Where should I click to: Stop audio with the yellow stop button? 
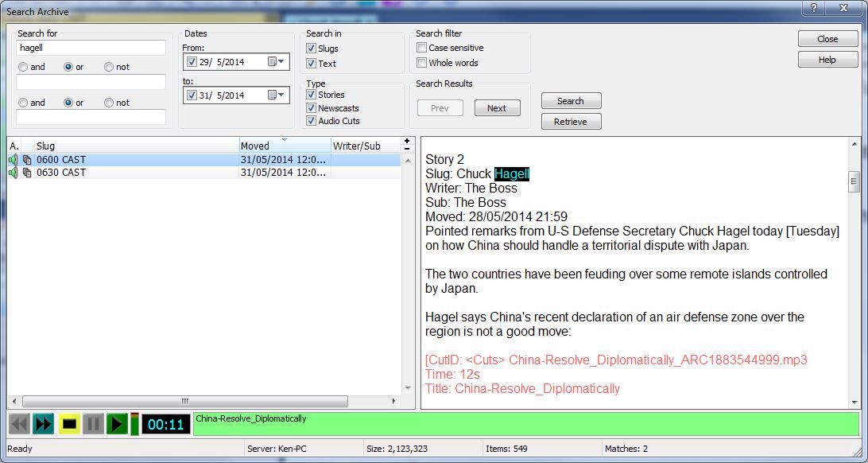(69, 425)
